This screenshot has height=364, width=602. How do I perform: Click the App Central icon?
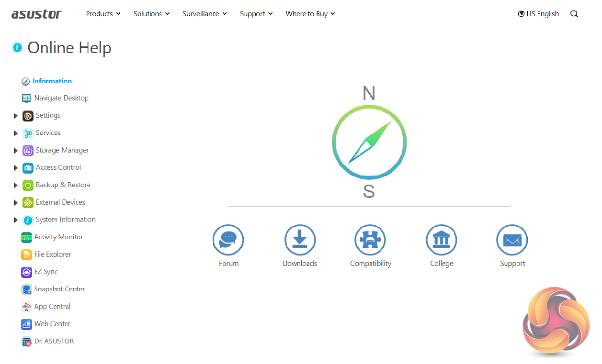(x=26, y=307)
